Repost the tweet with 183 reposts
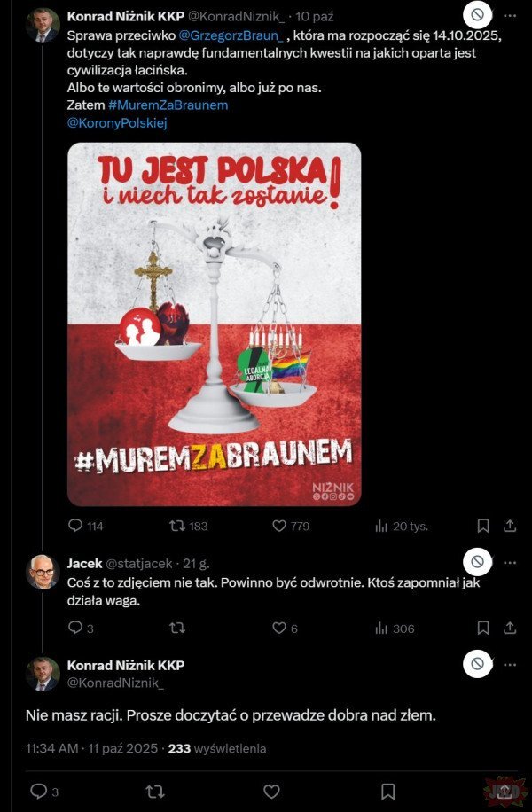Image resolution: width=532 pixels, height=812 pixels. 177,526
